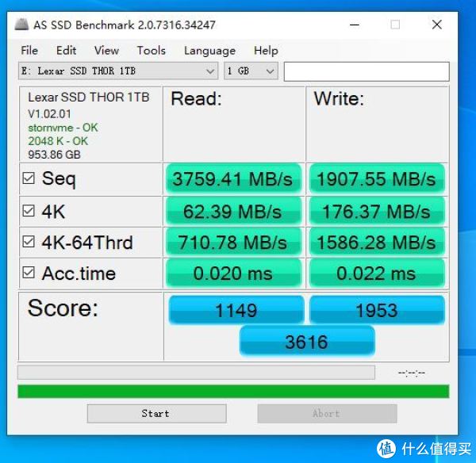Toggle the 4K test checkbox
The height and width of the screenshot is (463, 476).
[29, 211]
